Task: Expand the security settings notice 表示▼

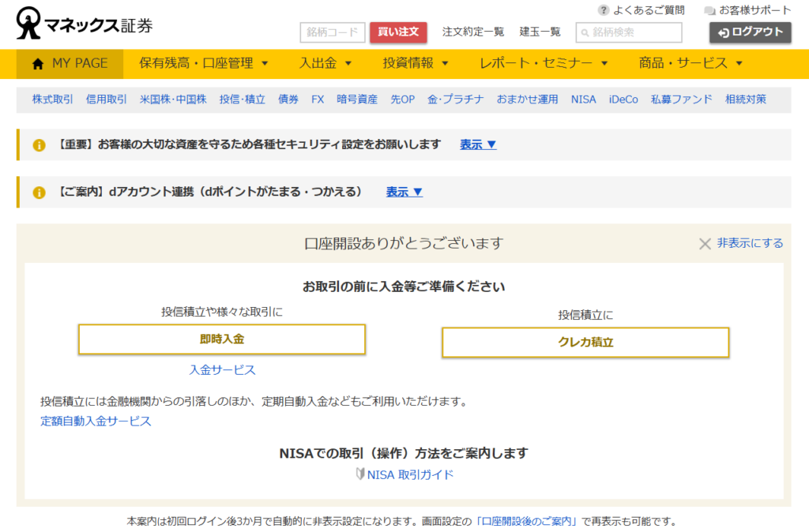Action: 478,144
